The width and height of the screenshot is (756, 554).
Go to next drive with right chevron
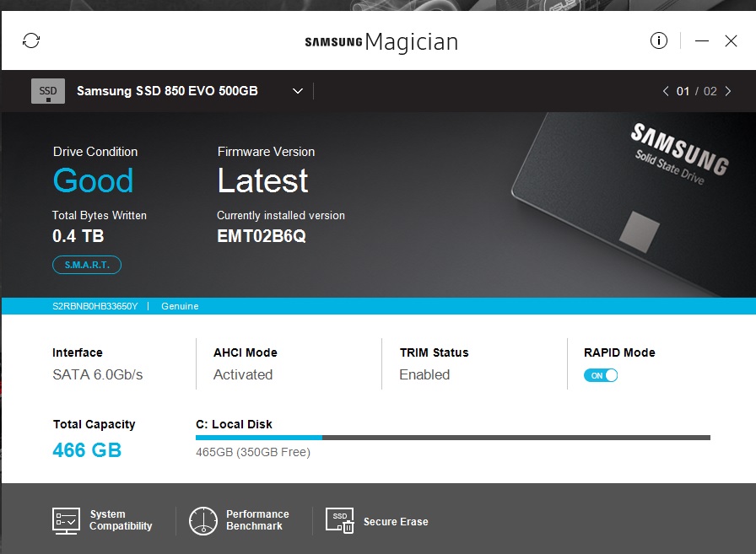pos(728,91)
